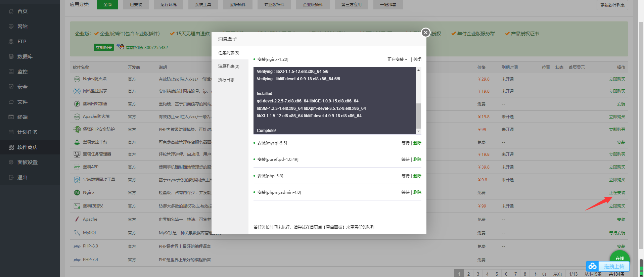This screenshot has width=644, height=277.
Task: Delete the queued php-5.3 install task
Action: click(417, 176)
